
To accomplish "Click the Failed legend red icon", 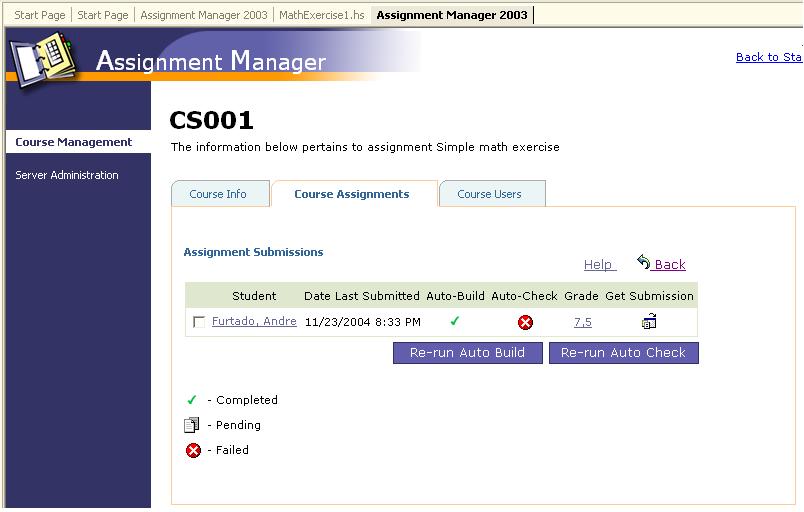I will pyautogui.click(x=193, y=450).
